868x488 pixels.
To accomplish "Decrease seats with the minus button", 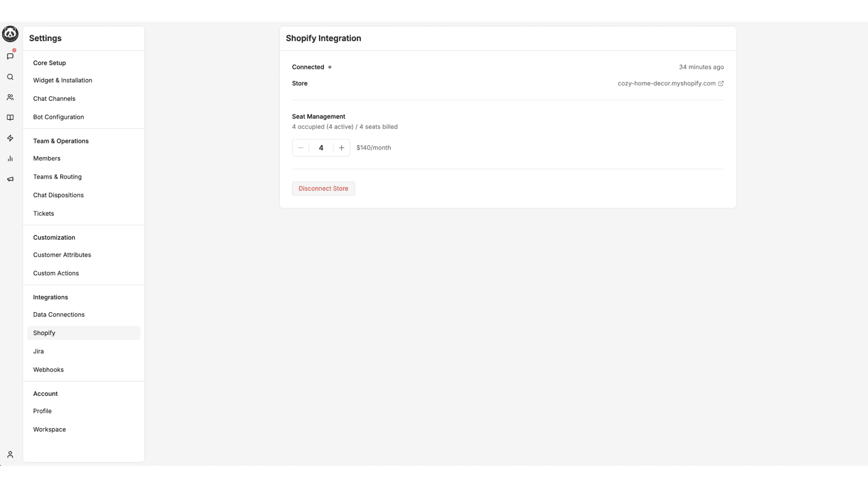I will click(x=301, y=147).
